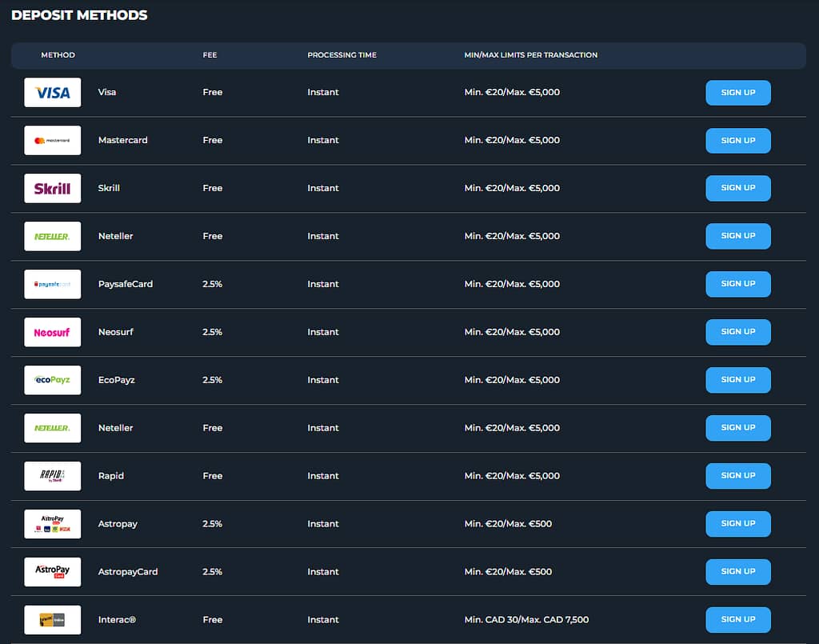Click the AstroPay Card logo
The width and height of the screenshot is (819, 644).
pos(52,572)
